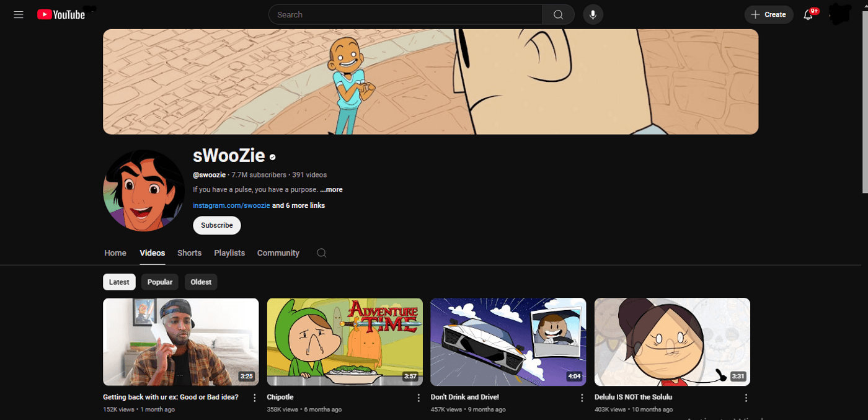Screen dimensions: 868x420
Task: Open the hamburger navigation menu
Action: pyautogui.click(x=18, y=14)
